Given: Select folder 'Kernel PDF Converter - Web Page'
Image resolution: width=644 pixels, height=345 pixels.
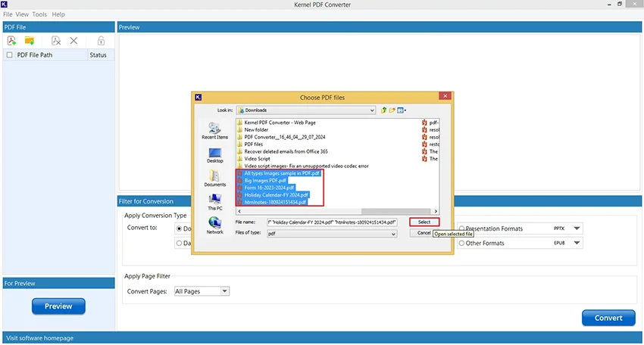Looking at the screenshot, I should point(280,123).
